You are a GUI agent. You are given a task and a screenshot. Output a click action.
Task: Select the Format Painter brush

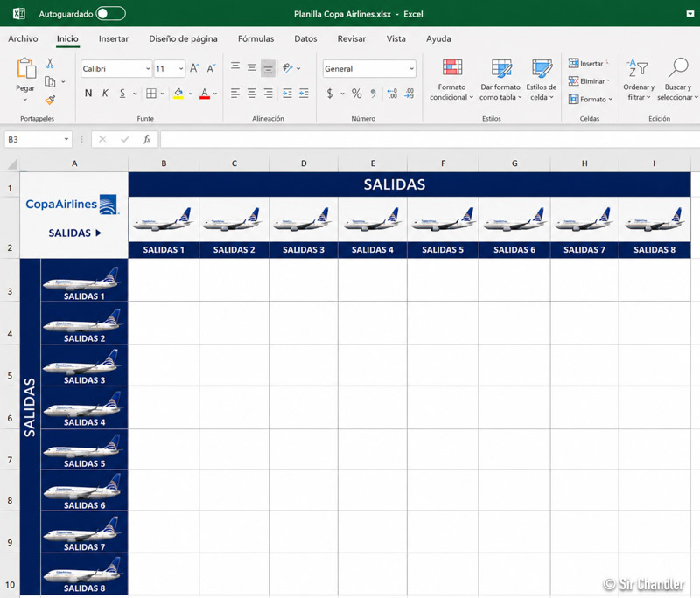[50, 100]
